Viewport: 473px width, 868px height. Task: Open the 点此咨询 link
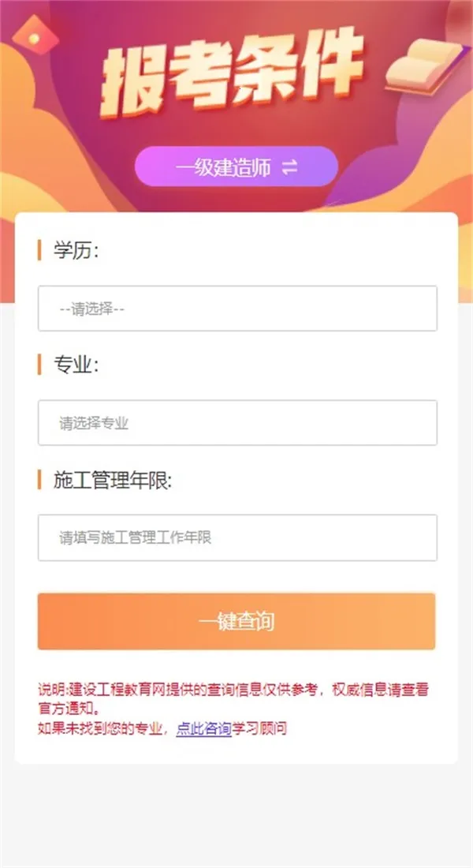pos(203,729)
